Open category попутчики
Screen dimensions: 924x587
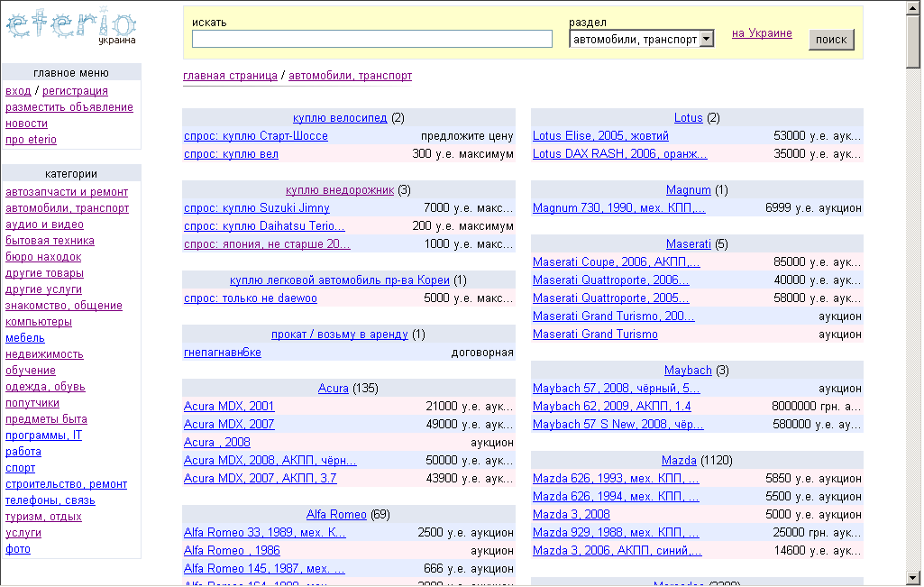point(32,402)
